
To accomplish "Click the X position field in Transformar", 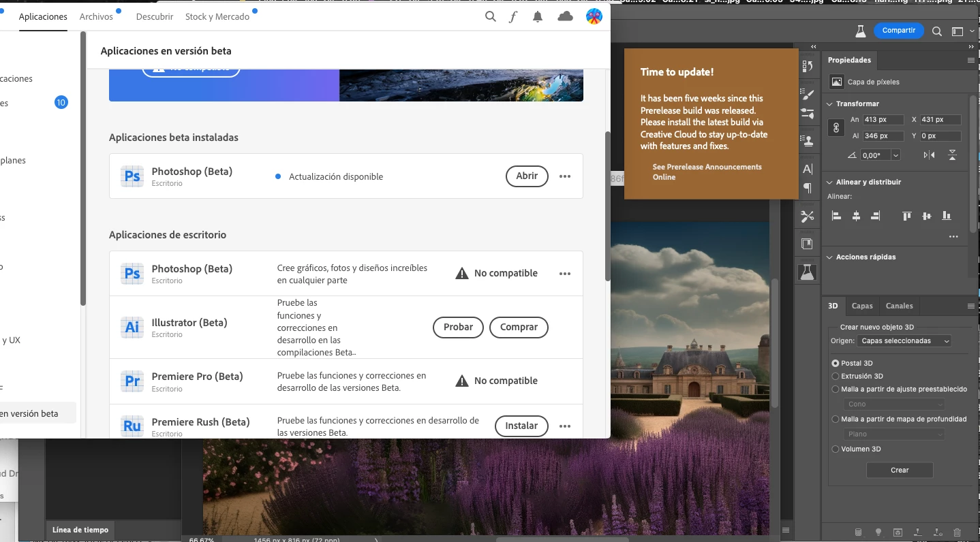I will tap(940, 120).
